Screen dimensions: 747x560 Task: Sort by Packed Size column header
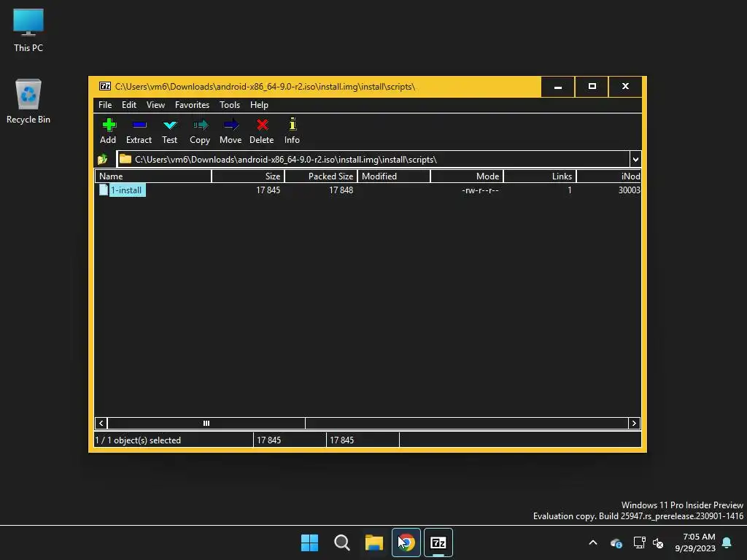321,176
